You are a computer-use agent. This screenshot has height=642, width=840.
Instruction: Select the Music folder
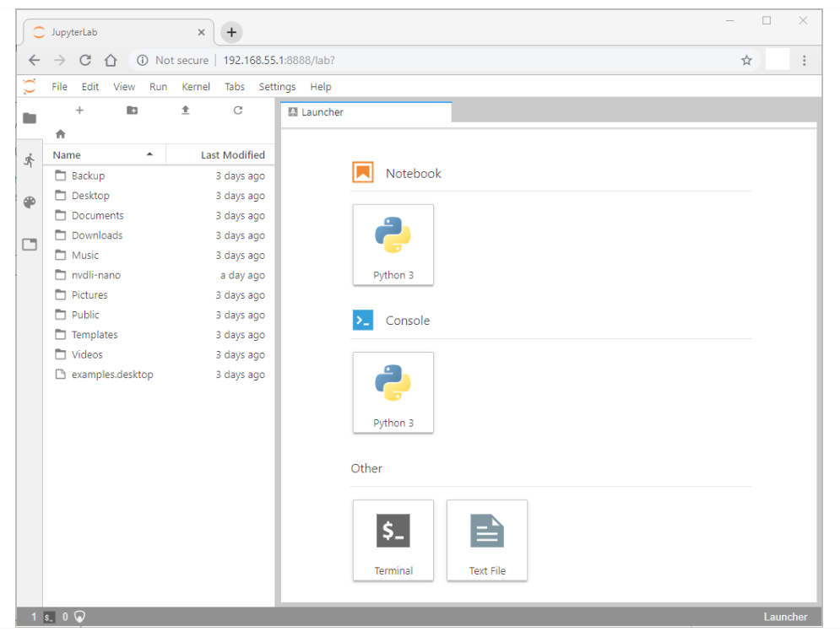159,255
